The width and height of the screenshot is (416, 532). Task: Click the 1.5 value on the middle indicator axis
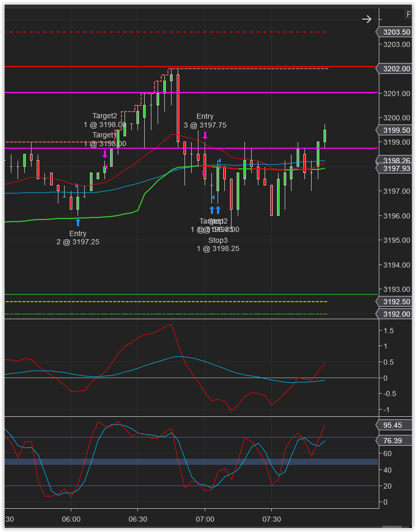389,331
